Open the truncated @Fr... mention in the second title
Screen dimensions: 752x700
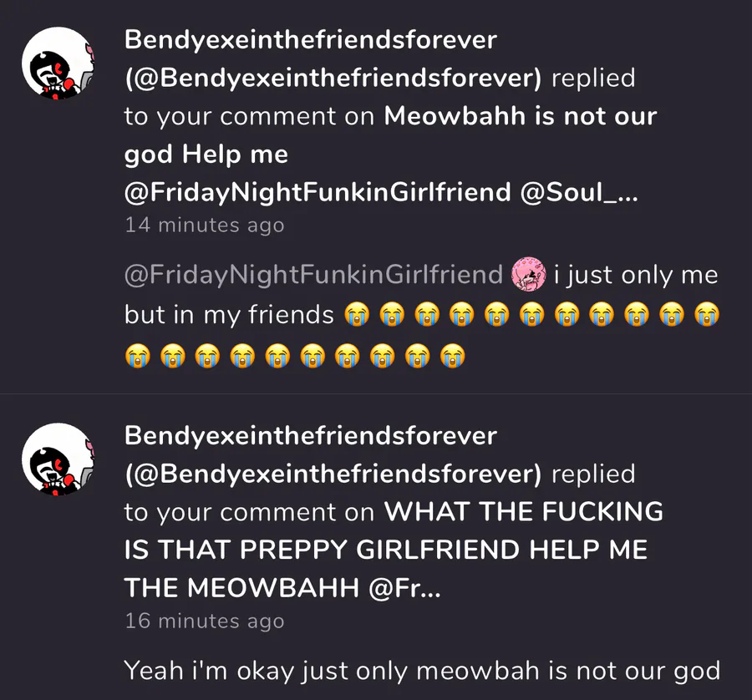click(x=404, y=588)
